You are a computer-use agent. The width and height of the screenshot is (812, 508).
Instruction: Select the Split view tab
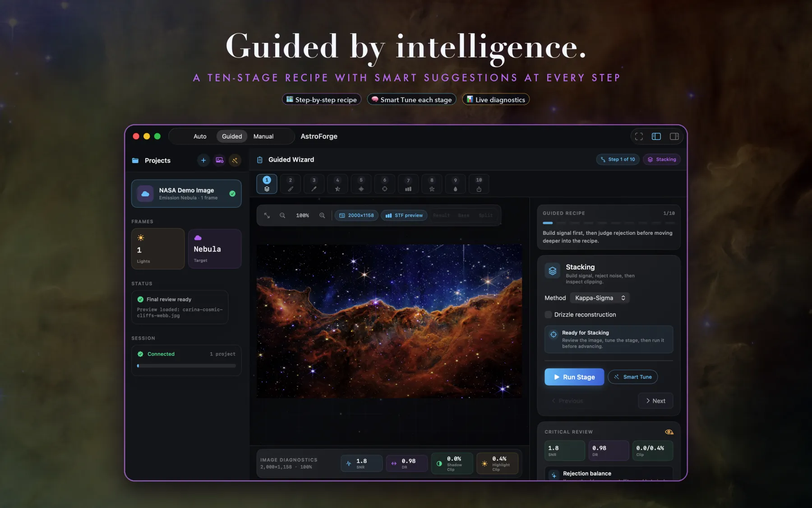pyautogui.click(x=485, y=215)
